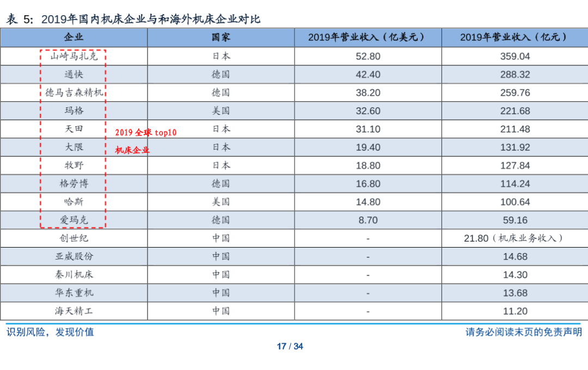The height and width of the screenshot is (370, 588).
Task: Click the 国家 column header
Action: tap(220, 38)
